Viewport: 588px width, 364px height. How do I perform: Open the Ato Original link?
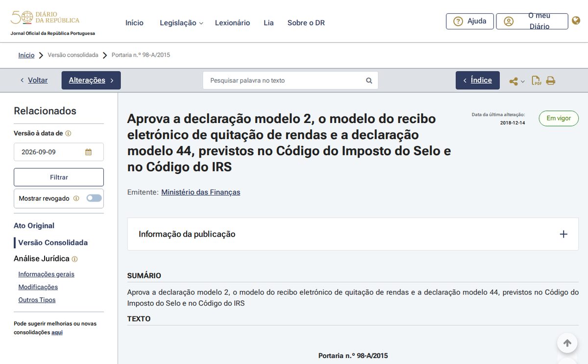pos(34,226)
